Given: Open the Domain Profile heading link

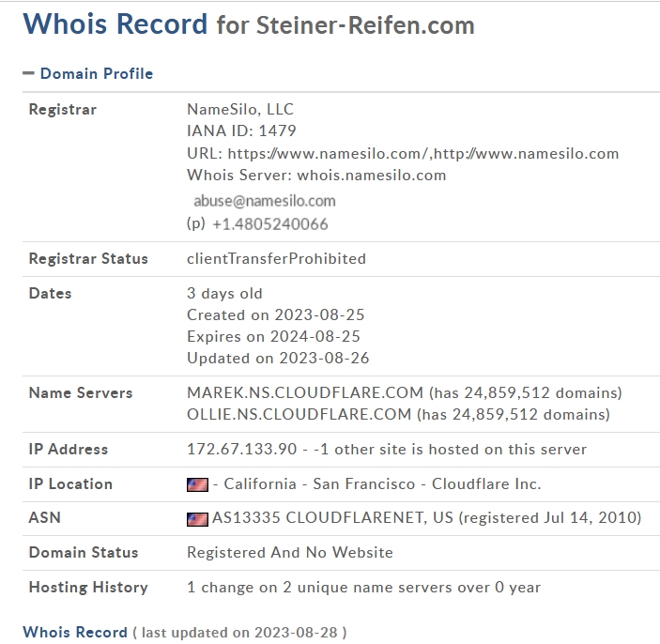Looking at the screenshot, I should [97, 73].
